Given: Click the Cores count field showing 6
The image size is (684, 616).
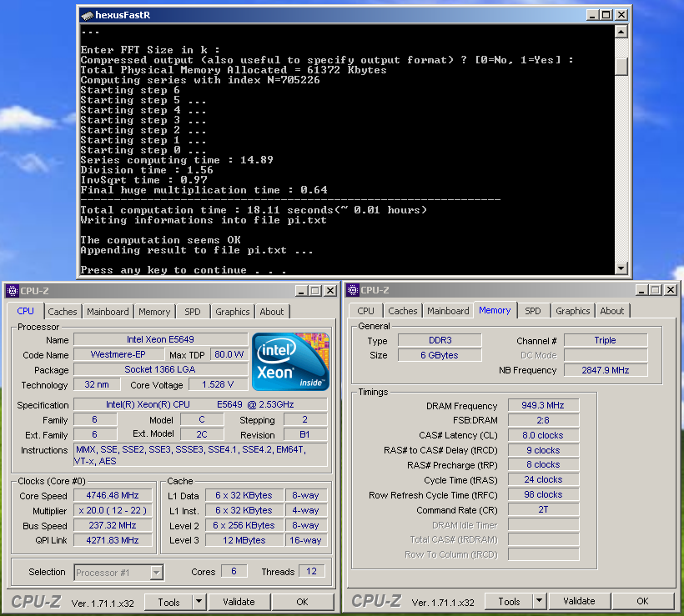Looking at the screenshot, I should tap(234, 571).
